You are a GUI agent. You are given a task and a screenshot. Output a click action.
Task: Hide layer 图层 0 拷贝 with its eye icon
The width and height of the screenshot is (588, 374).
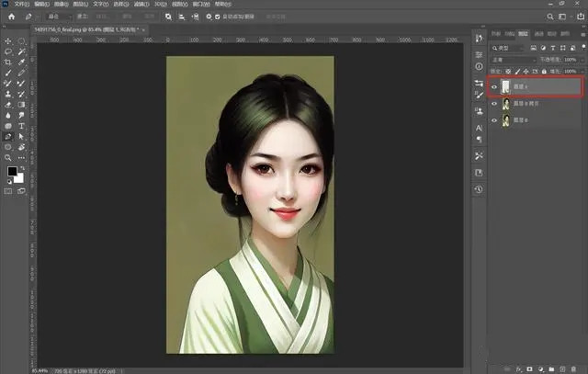pyautogui.click(x=494, y=104)
